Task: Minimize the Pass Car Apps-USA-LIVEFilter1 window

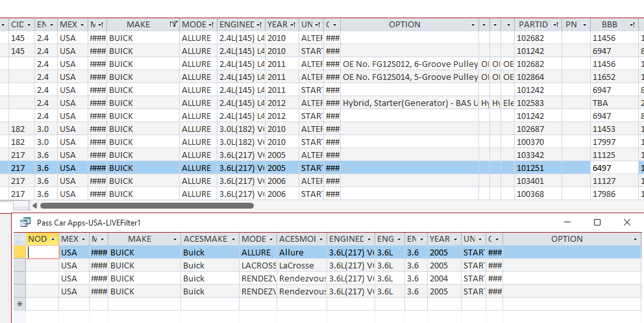Action: coord(567,222)
